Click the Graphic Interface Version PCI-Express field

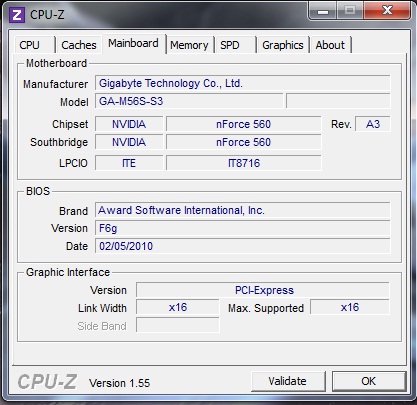tap(263, 290)
